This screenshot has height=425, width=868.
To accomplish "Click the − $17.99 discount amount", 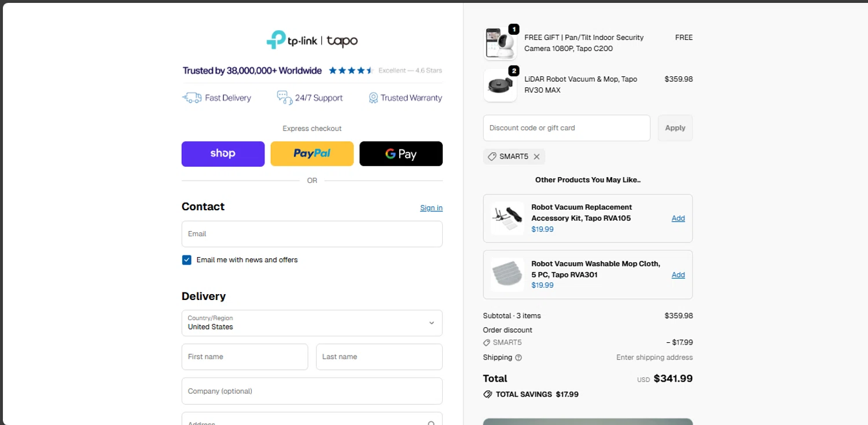I will click(x=679, y=343).
